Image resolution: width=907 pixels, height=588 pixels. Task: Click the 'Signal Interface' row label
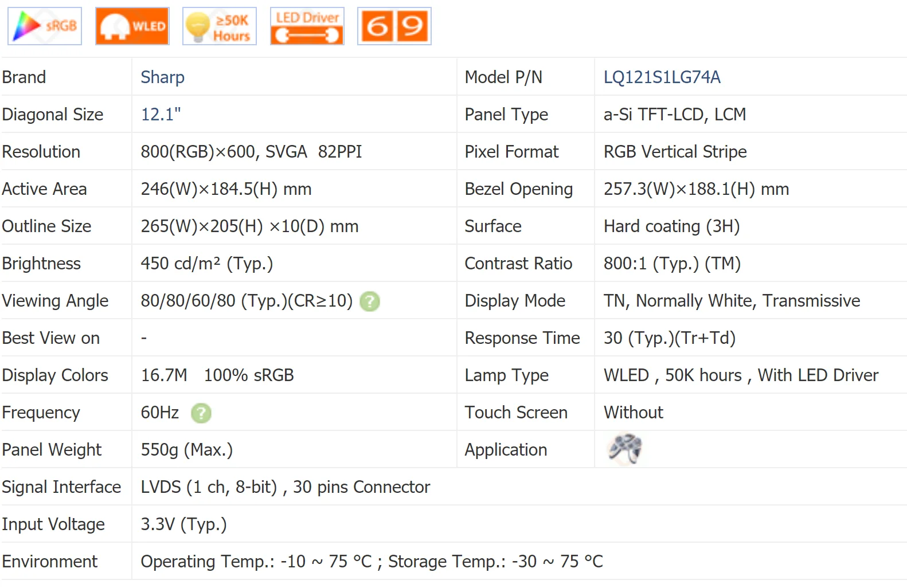click(62, 487)
